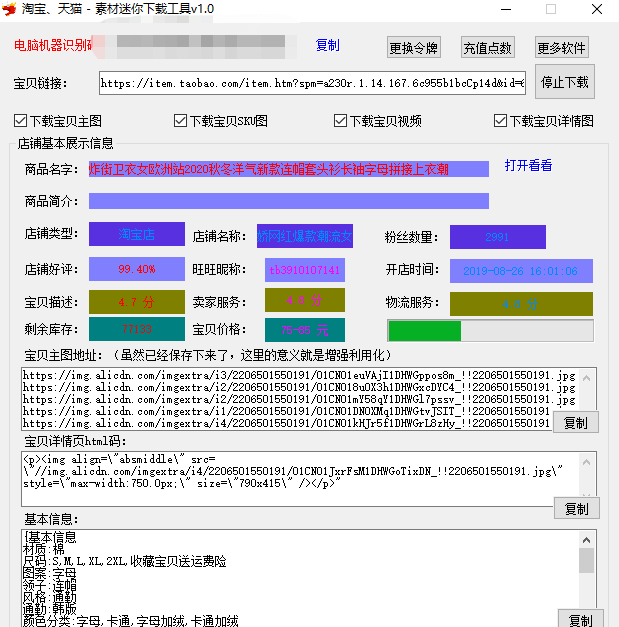Open 更多软件 button
Screen dimensions: 619x627
(x=562, y=48)
